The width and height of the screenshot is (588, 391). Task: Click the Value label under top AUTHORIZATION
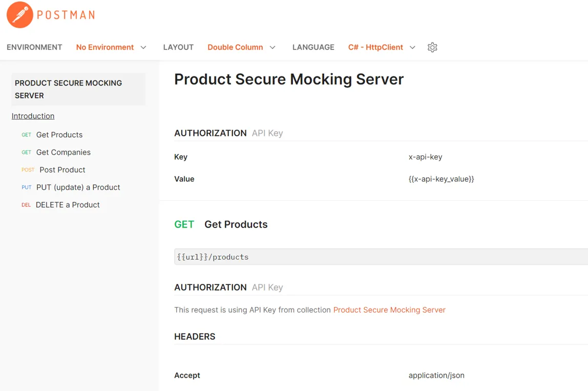(184, 179)
